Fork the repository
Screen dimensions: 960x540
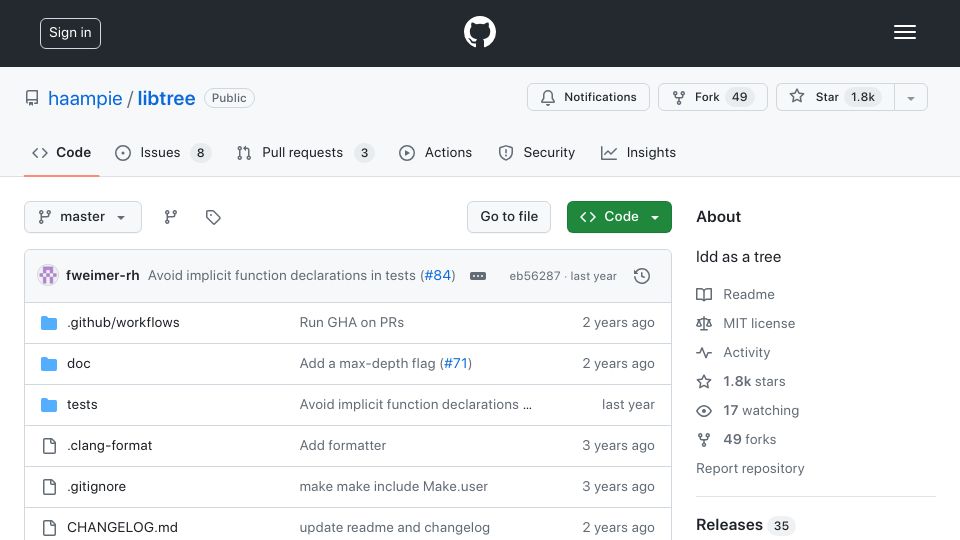point(713,97)
